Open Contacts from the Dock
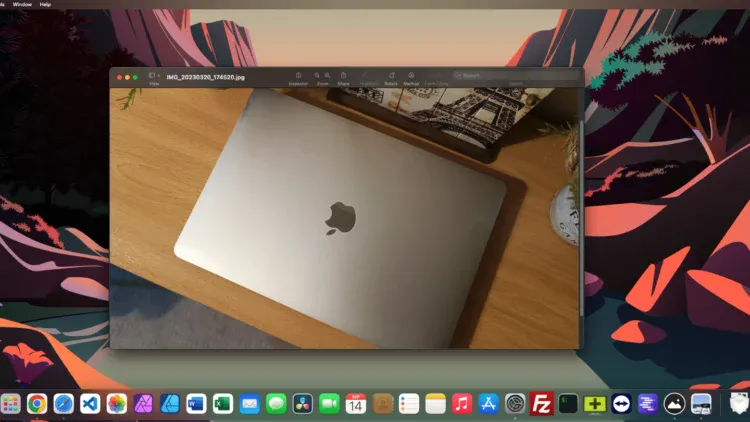Image resolution: width=750 pixels, height=422 pixels. point(382,404)
